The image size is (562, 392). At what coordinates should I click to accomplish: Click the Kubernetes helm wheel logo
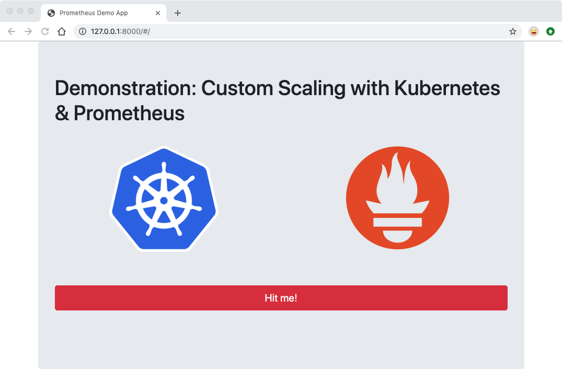[164, 199]
